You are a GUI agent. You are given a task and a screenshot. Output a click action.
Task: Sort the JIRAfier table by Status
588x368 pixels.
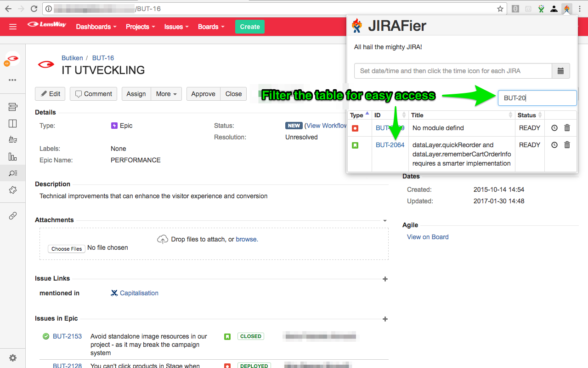[530, 115]
